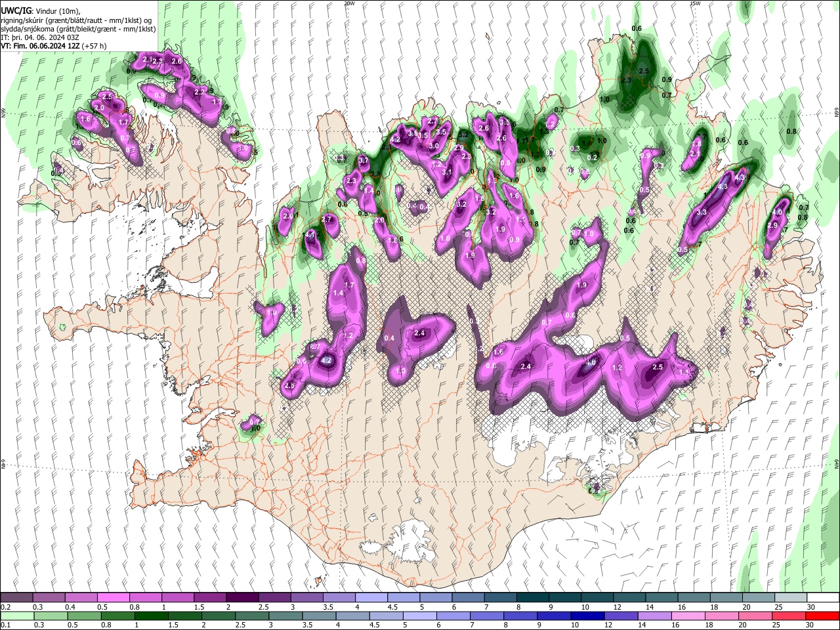This screenshot has width=840, height=630.
Task: Pick the darkest green rain-scale swatch at 1
Action: click(x=151, y=616)
